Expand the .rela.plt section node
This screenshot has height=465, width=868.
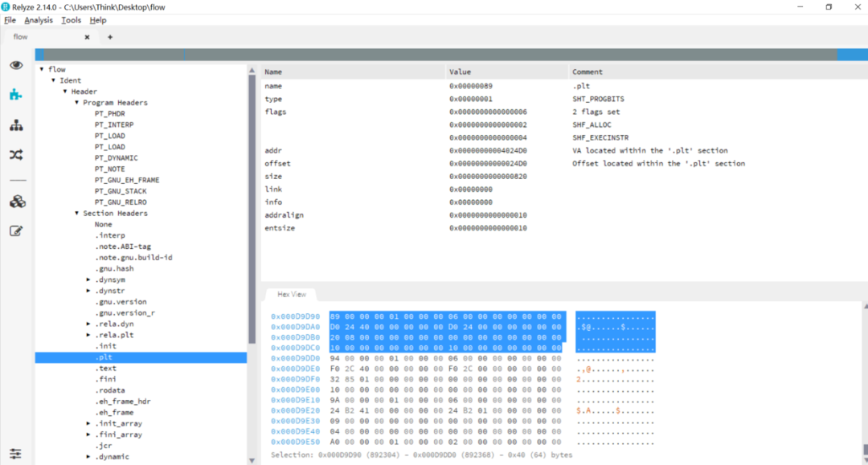(88, 335)
